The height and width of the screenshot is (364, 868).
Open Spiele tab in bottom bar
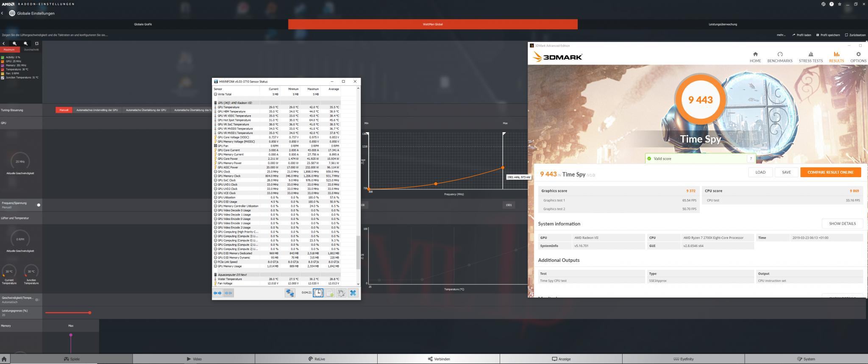click(x=71, y=359)
